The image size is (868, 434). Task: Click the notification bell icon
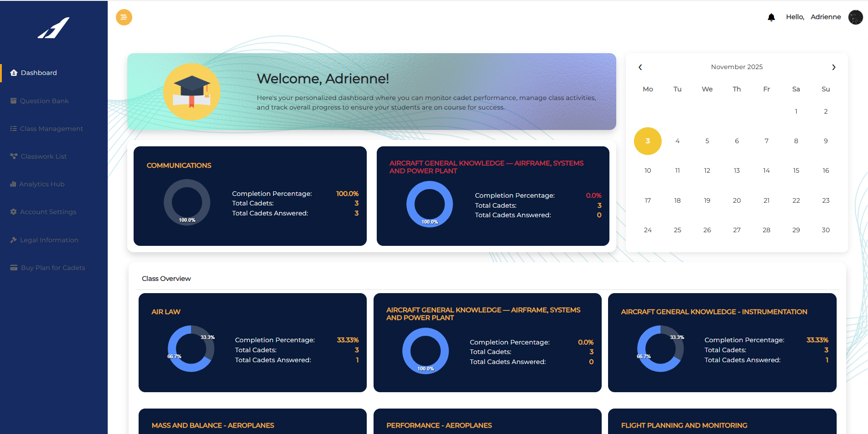[x=771, y=17]
